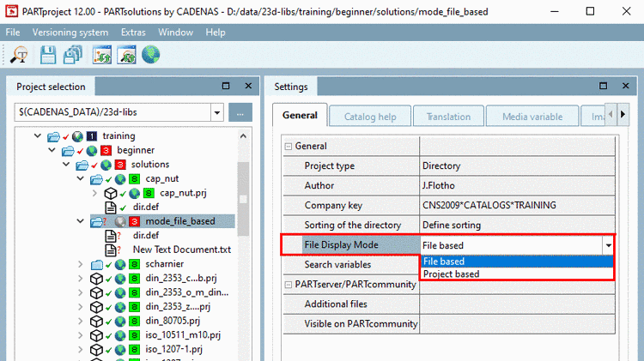Image resolution: width=644 pixels, height=361 pixels.
Task: Click the project tree vertical scrollbar thumb
Action: tap(243, 199)
